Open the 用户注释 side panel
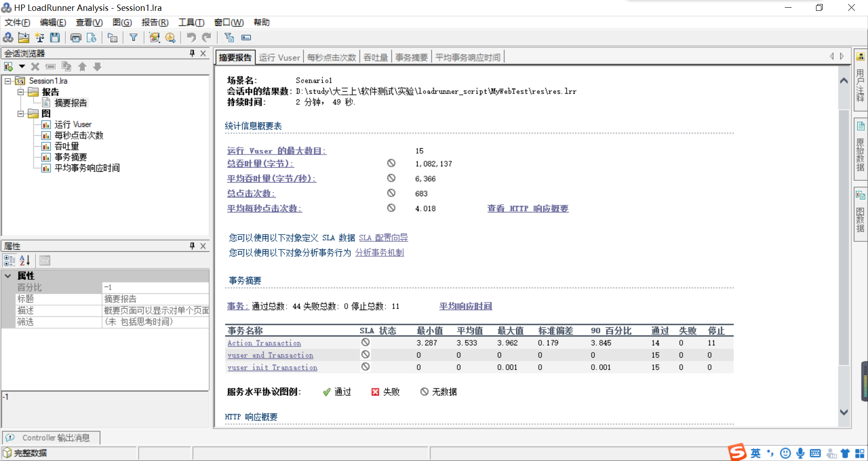 pos(860,80)
